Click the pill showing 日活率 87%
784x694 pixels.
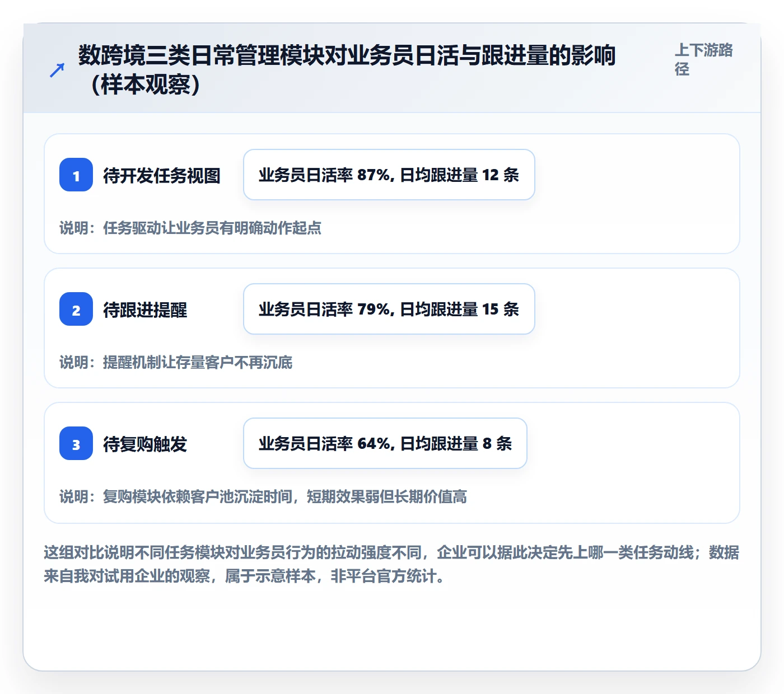click(x=389, y=175)
